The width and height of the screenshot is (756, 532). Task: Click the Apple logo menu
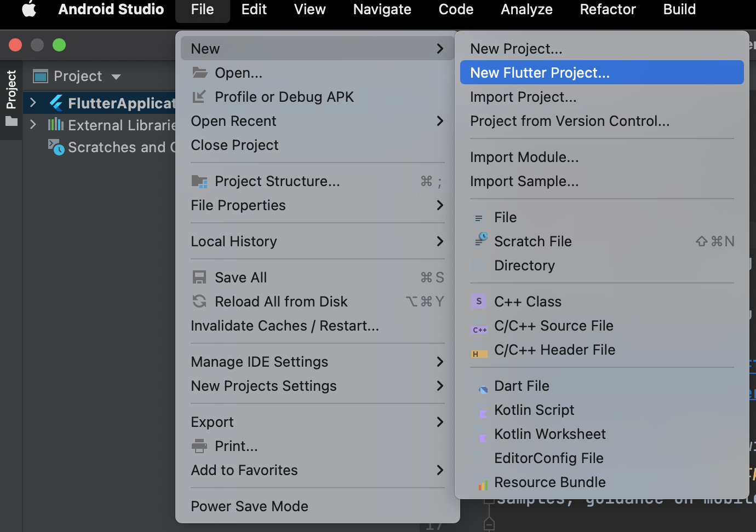point(29,9)
